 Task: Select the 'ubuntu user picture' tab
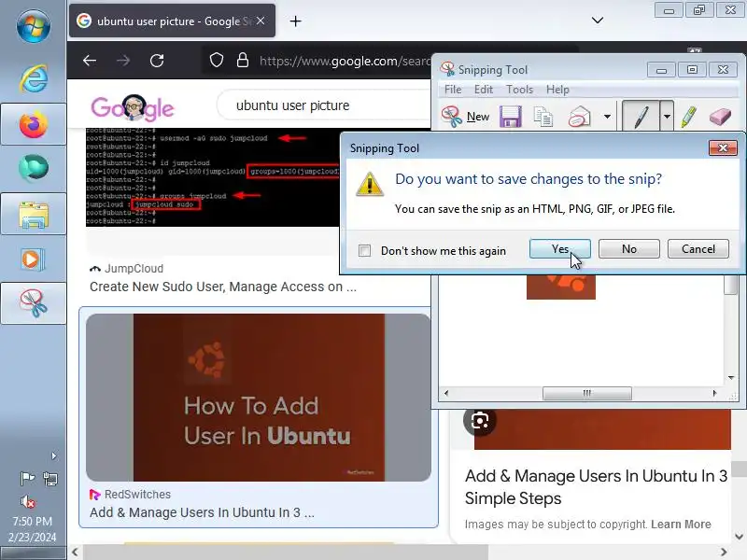[172, 21]
